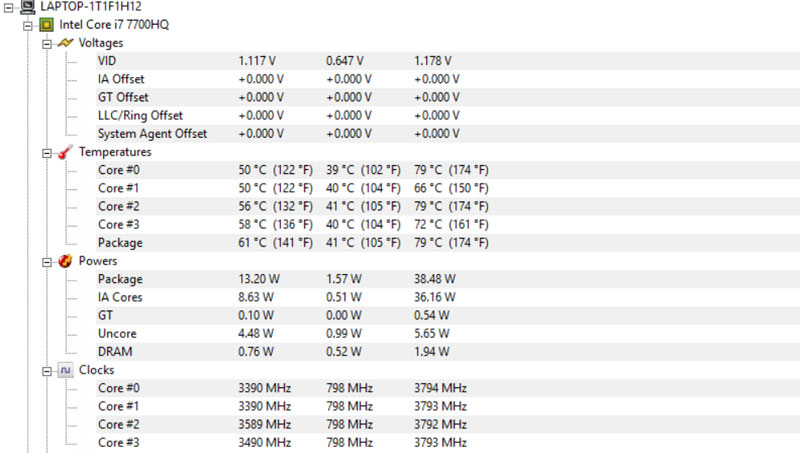Click the 3794 MHz Core #0 maximum clock
Image resolution: width=800 pixels, height=453 pixels.
coord(440,389)
